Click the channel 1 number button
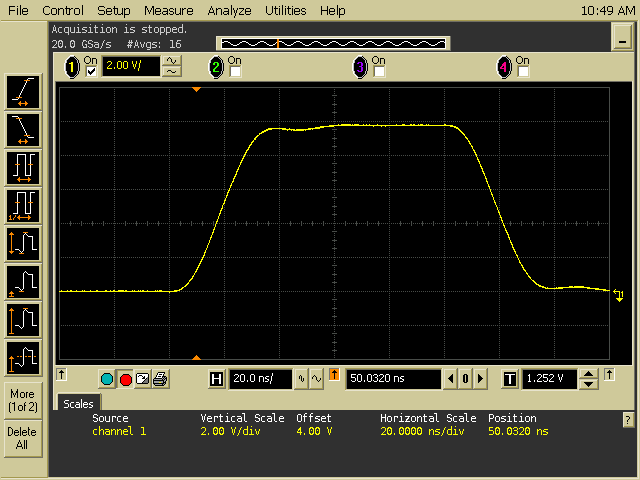Viewport: 640px width, 480px height. (x=72, y=67)
